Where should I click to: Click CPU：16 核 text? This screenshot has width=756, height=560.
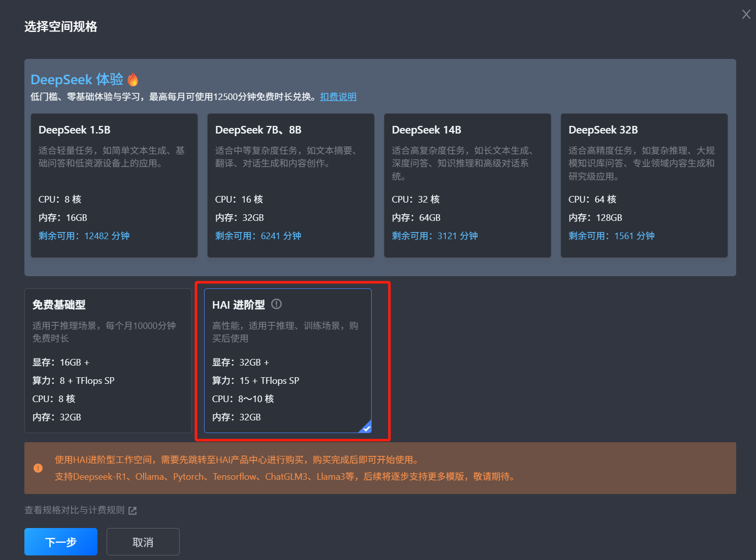pyautogui.click(x=239, y=199)
